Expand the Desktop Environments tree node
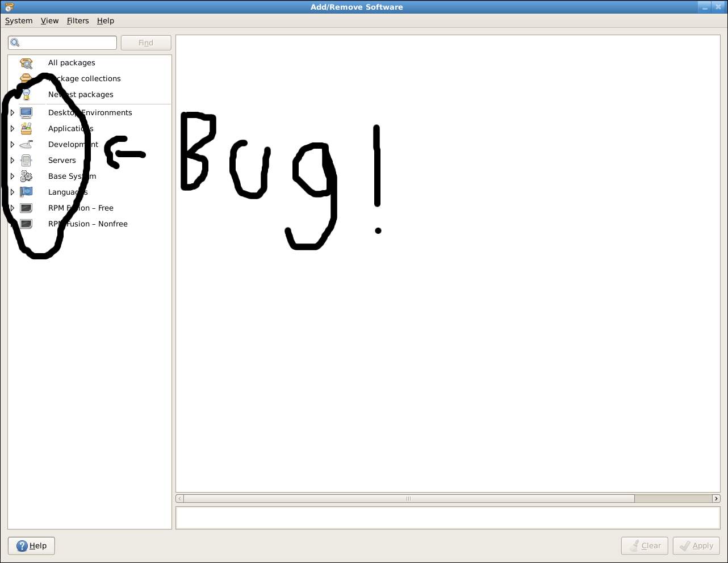 tap(12, 113)
